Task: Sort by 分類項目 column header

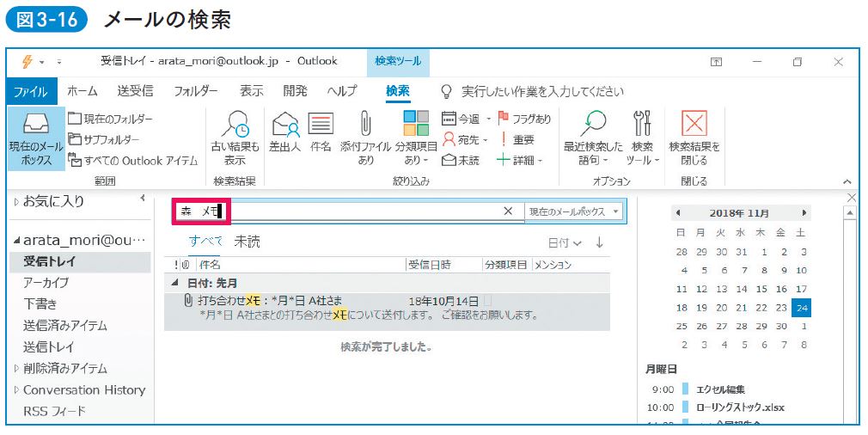Action: click(x=506, y=265)
